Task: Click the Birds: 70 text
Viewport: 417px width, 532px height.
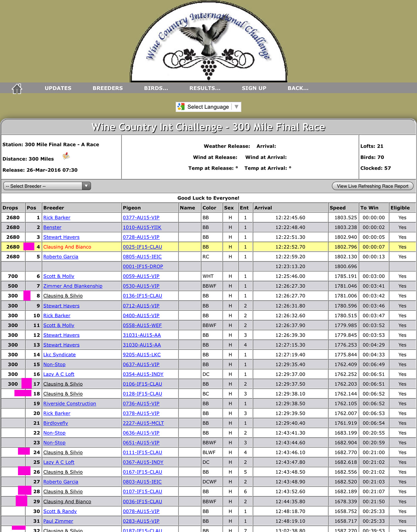Action: (372, 157)
